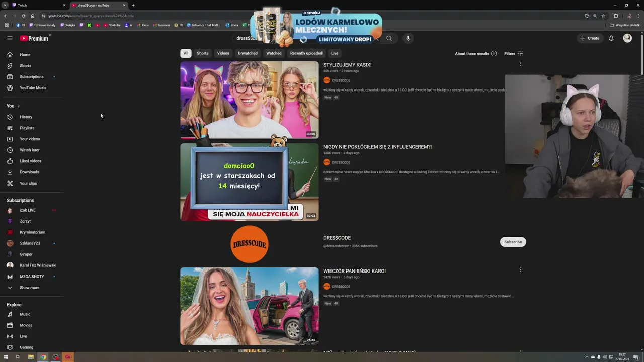Viewport: 644px width, 362px height.
Task: Open the Chrome tab search dropdown
Action: (5, 5)
